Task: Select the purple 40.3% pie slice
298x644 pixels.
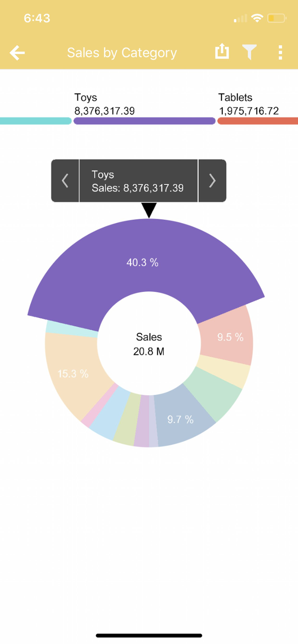Action: coord(143,262)
